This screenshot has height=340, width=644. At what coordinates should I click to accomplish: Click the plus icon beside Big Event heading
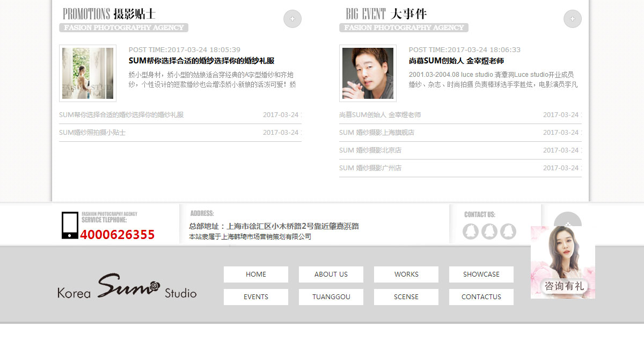tap(573, 19)
